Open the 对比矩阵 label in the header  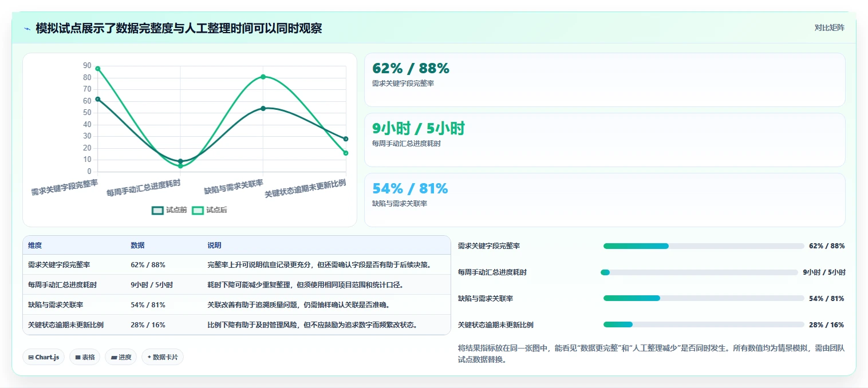pos(829,27)
